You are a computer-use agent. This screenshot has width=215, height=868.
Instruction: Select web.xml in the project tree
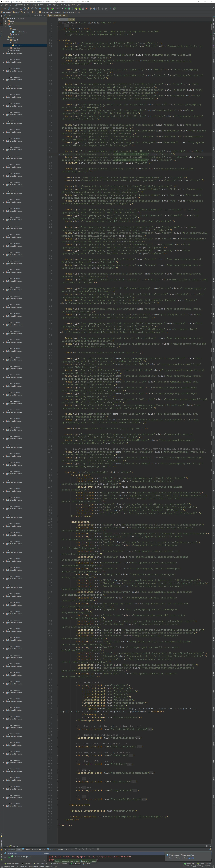(x=18, y=45)
